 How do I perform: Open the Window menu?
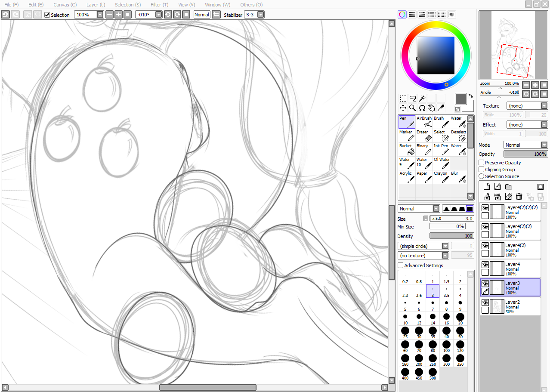217,5
